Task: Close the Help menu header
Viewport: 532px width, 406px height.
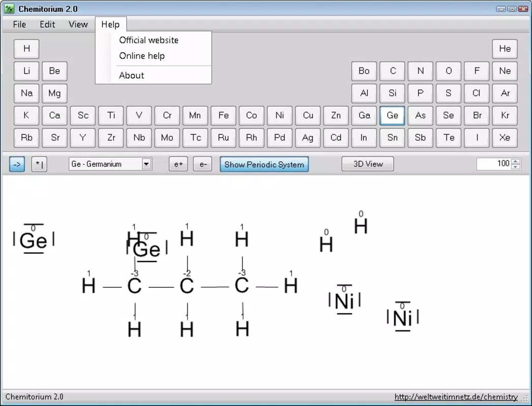Action: point(111,24)
